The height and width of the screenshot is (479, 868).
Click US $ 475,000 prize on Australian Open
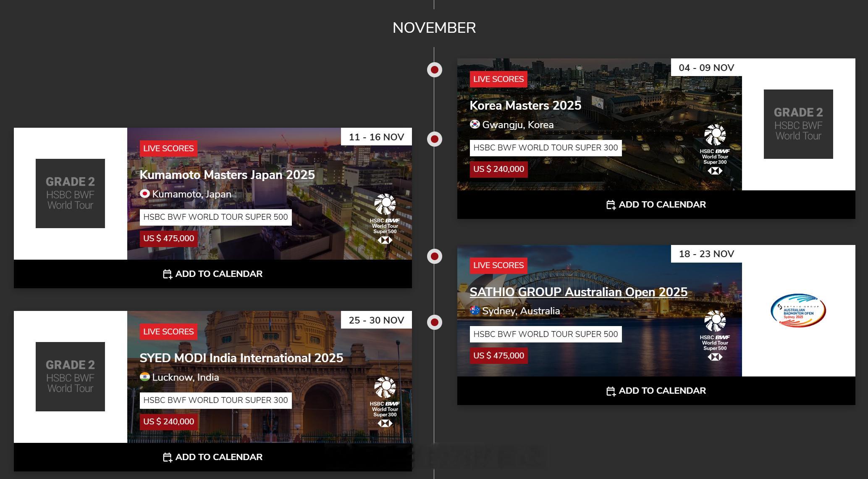coord(498,356)
